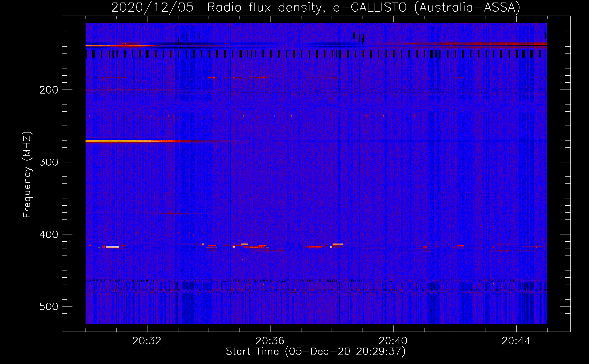The image size is (589, 364).
Task: Click the white-hot spot near 418 MHz at 20:31
Action: coord(112,247)
